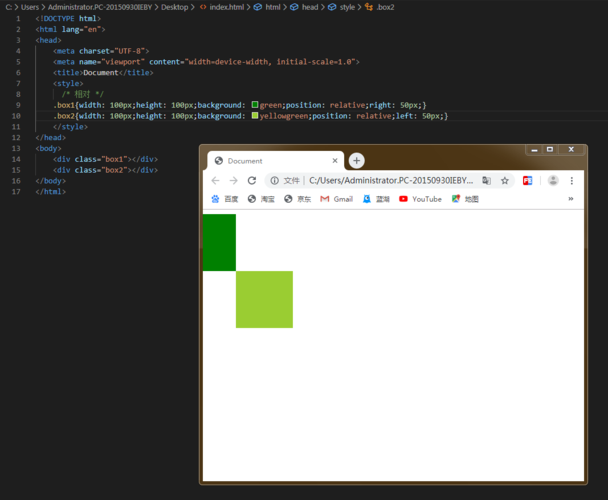Open Chrome three-dot menu
This screenshot has height=500, width=608.
coord(572,180)
